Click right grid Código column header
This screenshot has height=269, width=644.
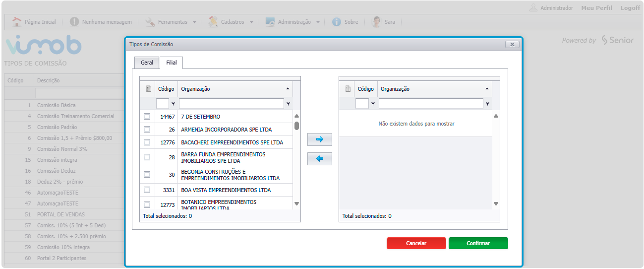pos(366,89)
